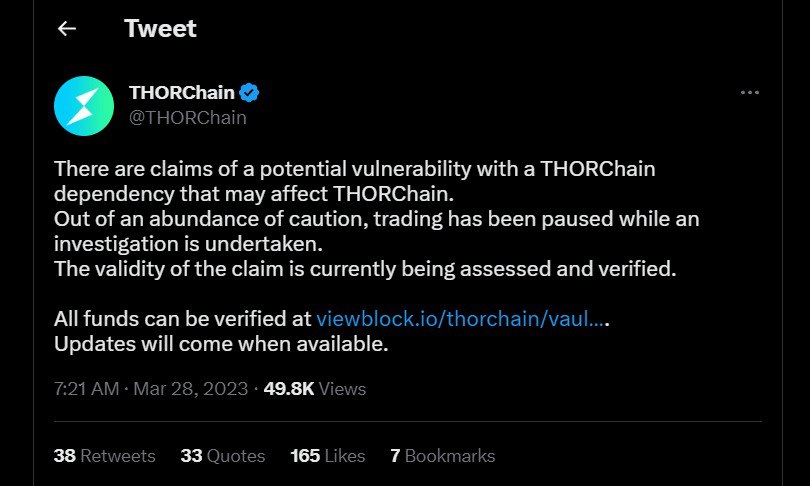View the 49.8K Views count

[315, 388]
